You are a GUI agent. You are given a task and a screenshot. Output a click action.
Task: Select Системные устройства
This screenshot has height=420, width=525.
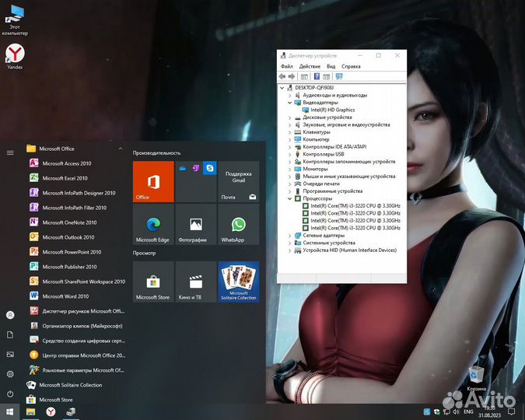[x=329, y=243]
